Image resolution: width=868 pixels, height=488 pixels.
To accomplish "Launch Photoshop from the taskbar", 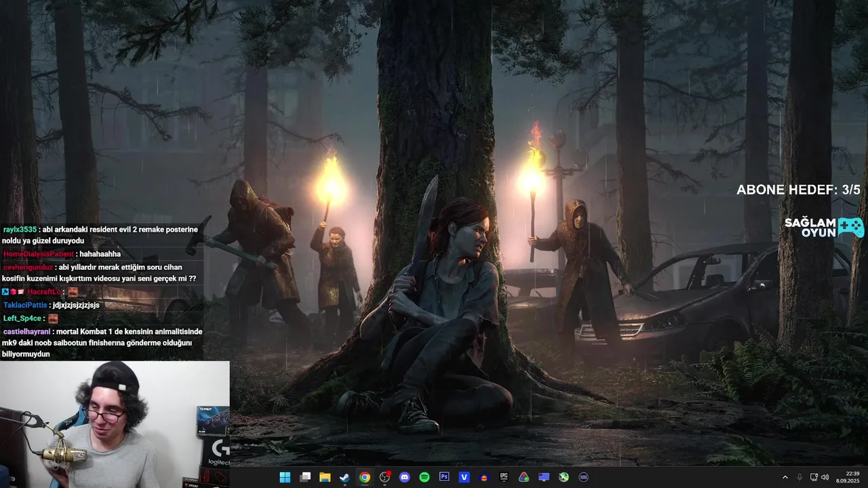I will (x=444, y=477).
